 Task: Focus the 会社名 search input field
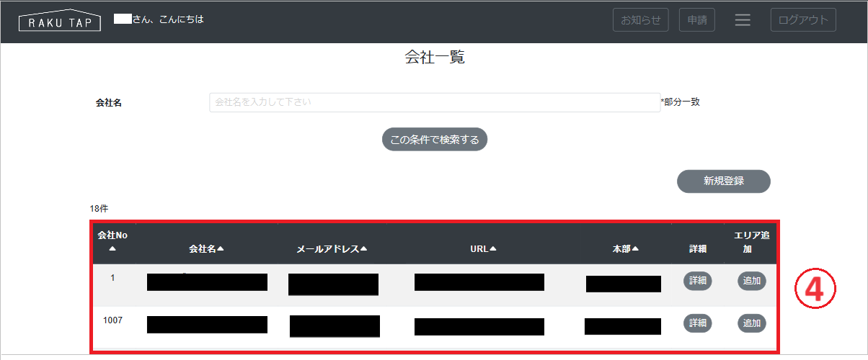pos(435,102)
